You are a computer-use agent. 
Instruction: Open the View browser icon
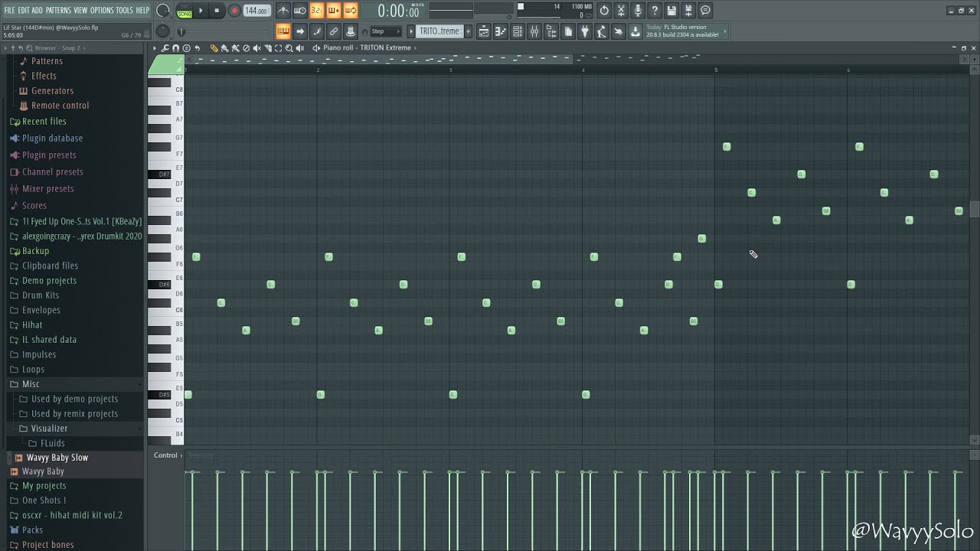coord(551,31)
